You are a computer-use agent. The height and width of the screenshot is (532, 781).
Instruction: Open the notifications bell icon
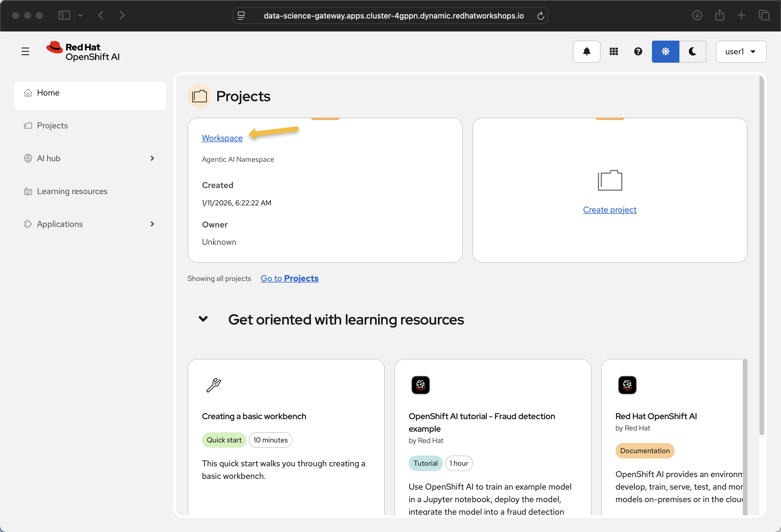586,51
